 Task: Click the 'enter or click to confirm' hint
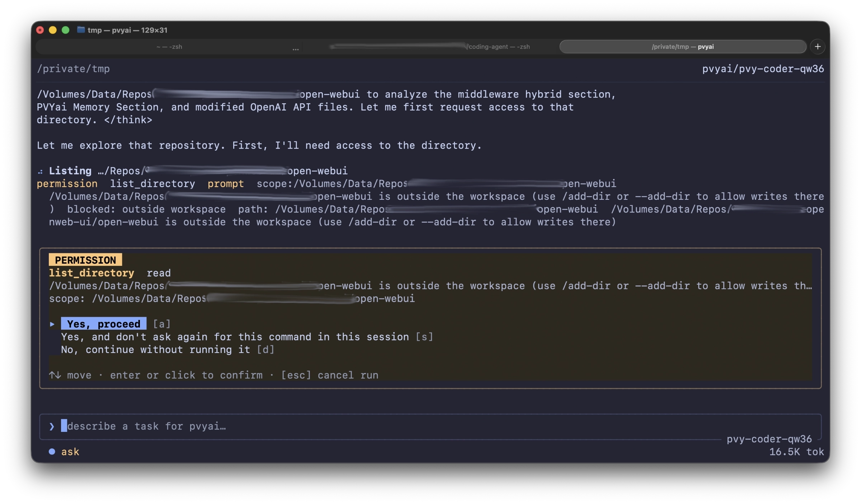point(186,375)
